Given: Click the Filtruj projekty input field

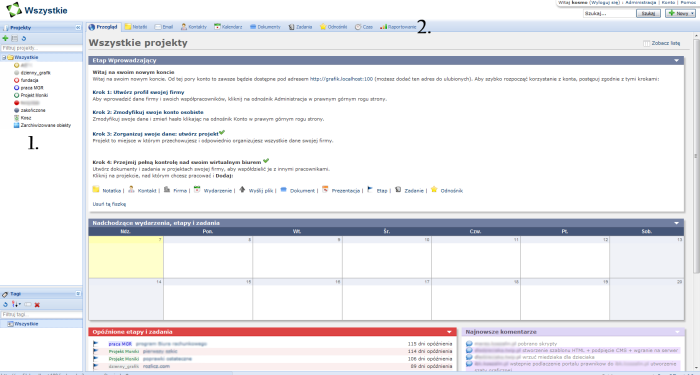Looking at the screenshot, I should tap(42, 48).
